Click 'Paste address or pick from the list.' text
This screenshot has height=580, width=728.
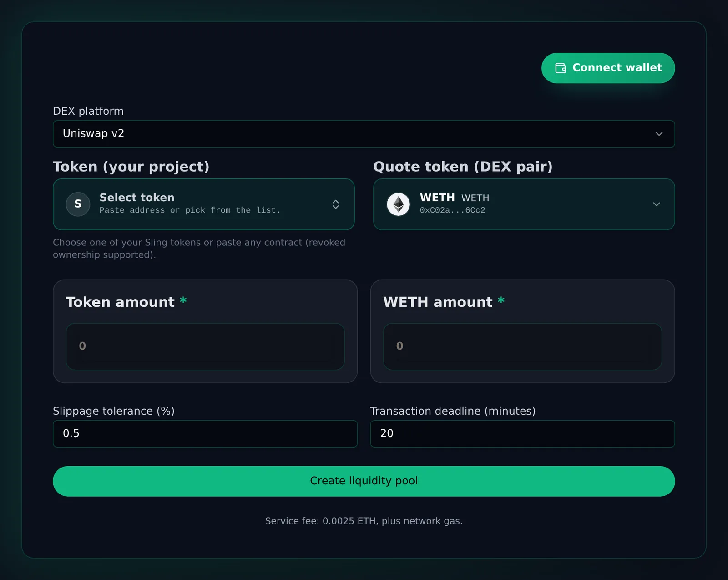[x=190, y=210]
